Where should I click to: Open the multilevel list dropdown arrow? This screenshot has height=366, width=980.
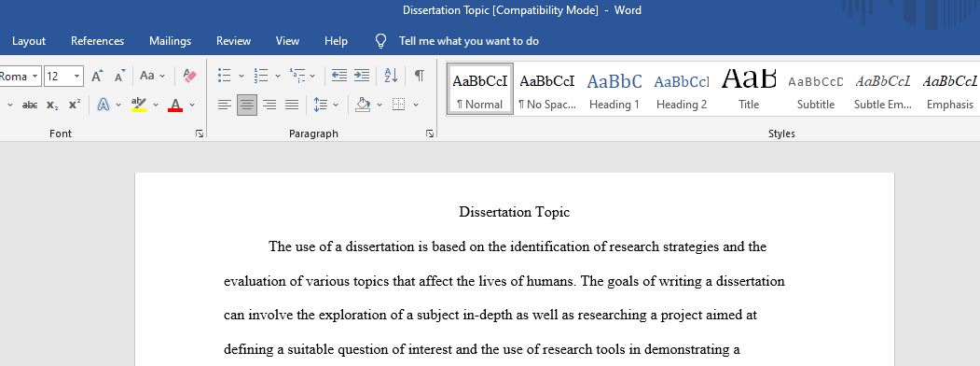point(312,76)
